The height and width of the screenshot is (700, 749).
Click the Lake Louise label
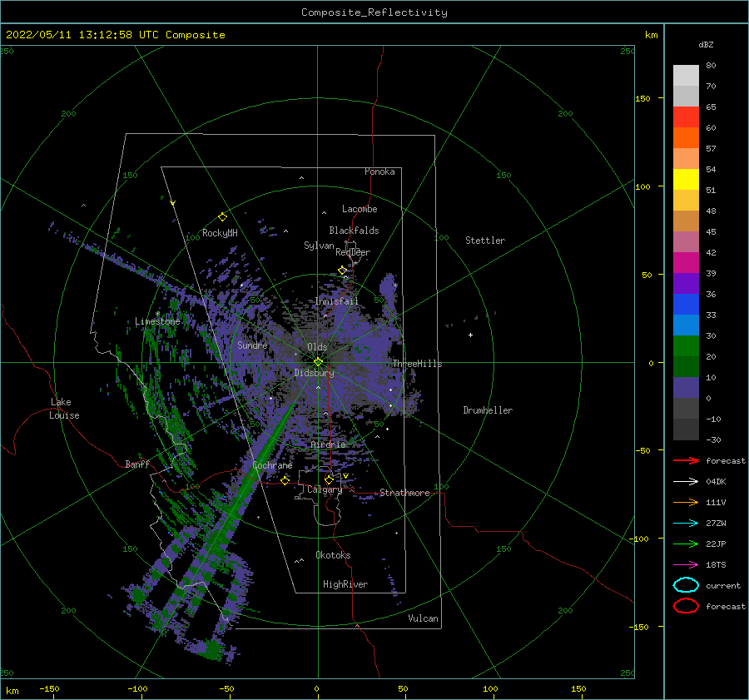point(64,409)
